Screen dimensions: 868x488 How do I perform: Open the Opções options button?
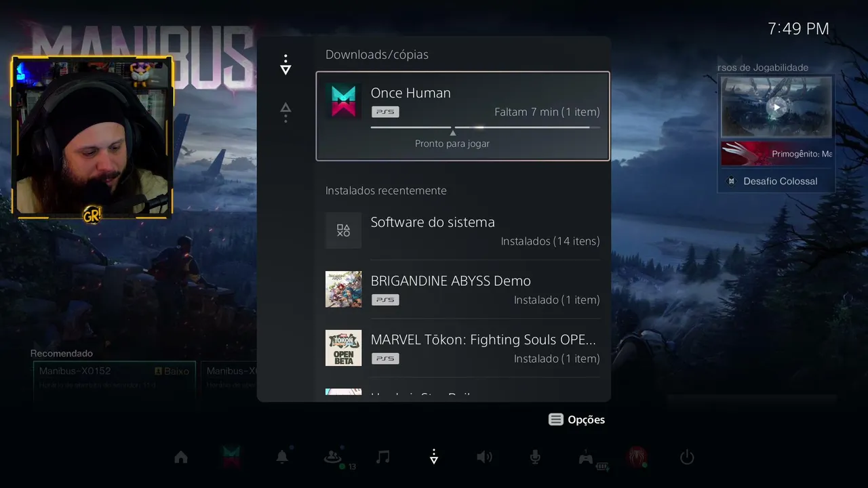[x=576, y=420]
